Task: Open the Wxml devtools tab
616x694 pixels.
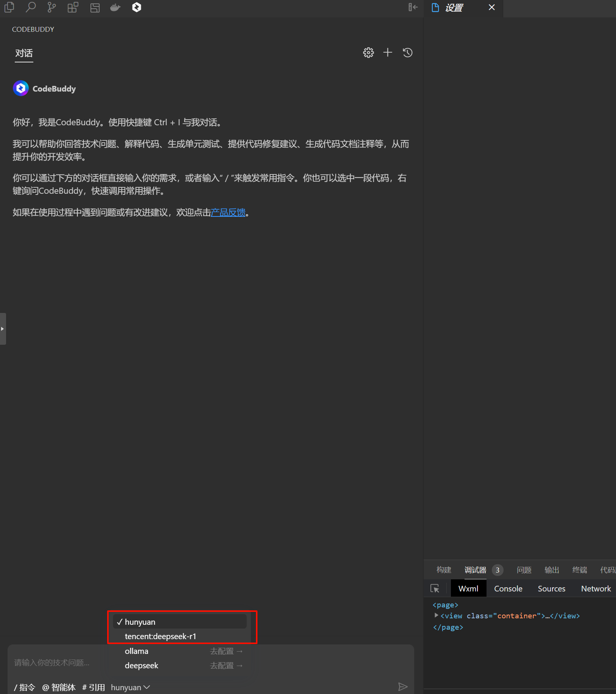Action: 468,588
